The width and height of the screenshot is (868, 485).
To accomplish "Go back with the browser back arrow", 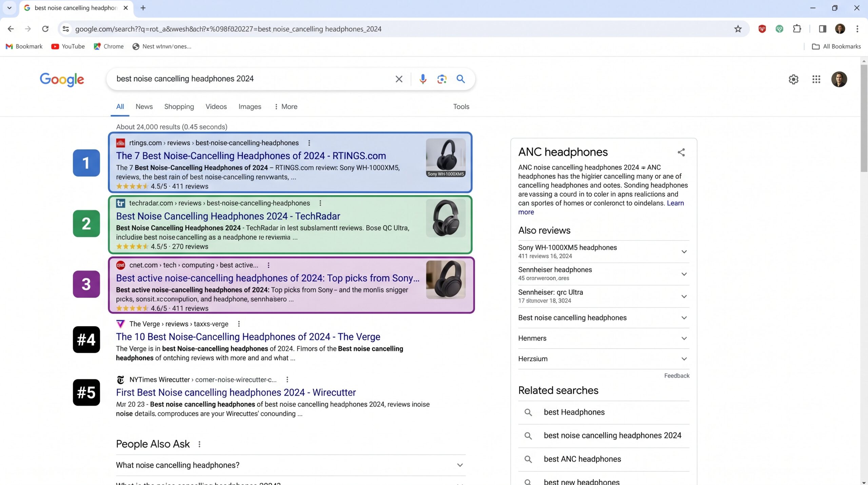I will point(11,29).
